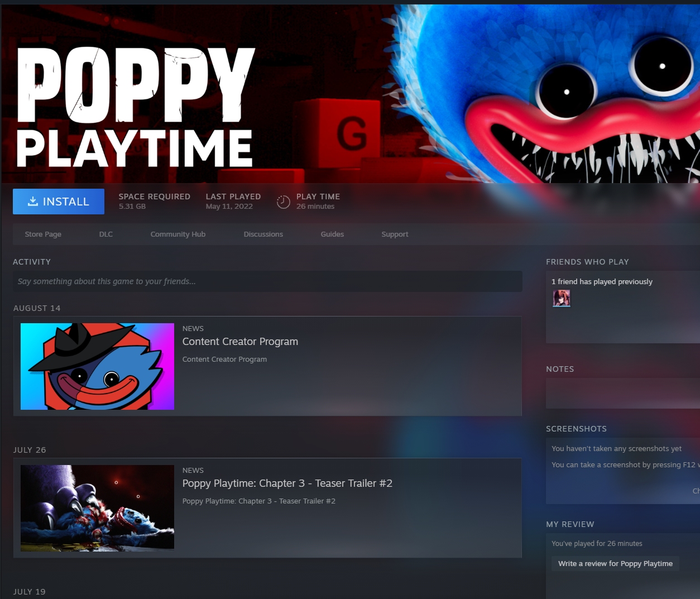Click the activity status input field
This screenshot has width=700, height=599.
(267, 281)
